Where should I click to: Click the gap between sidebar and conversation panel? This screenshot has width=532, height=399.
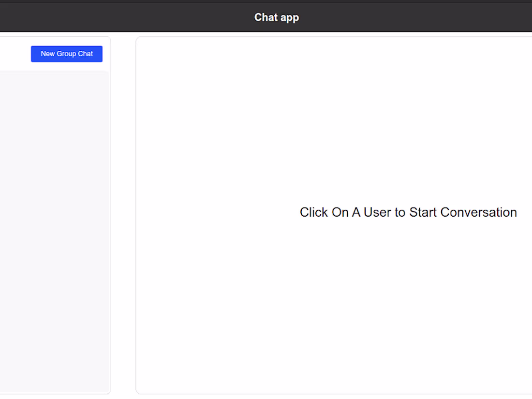tap(123, 213)
